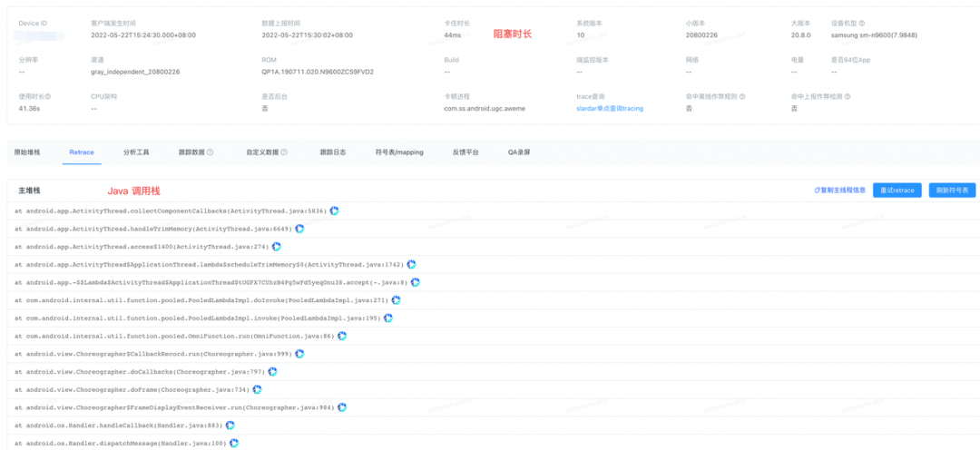Open slardar单点查询tracing link
The width and height of the screenshot is (980, 450).
click(610, 108)
